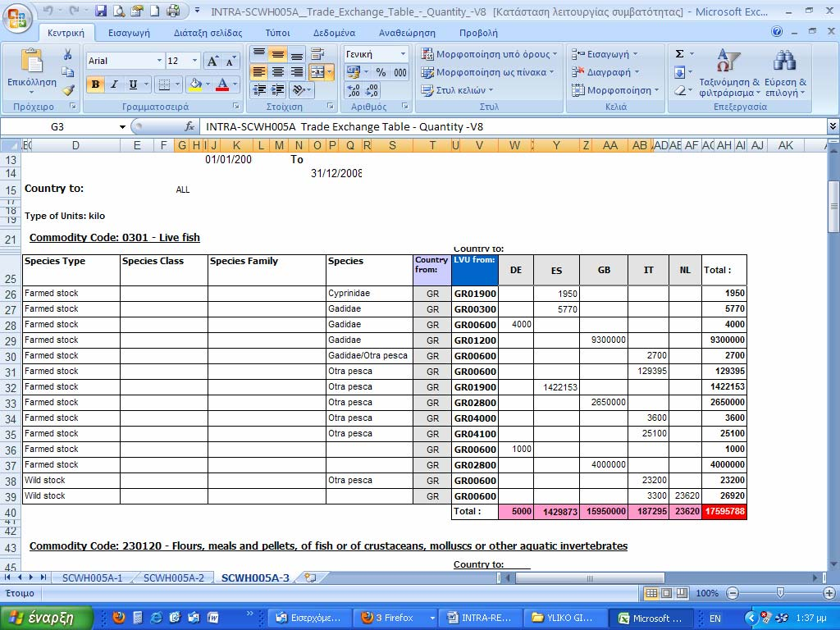Switch to page layout view icon
This screenshot has width=840, height=630.
[666, 593]
